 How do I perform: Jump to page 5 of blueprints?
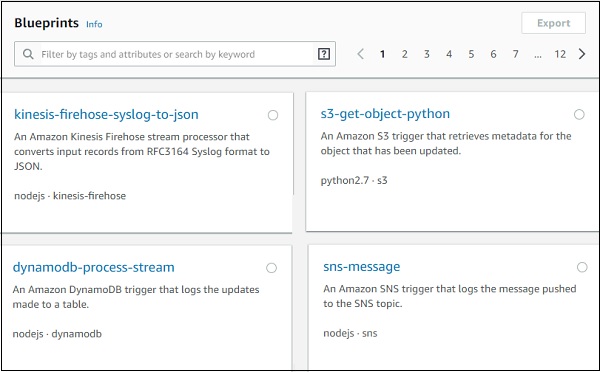471,54
